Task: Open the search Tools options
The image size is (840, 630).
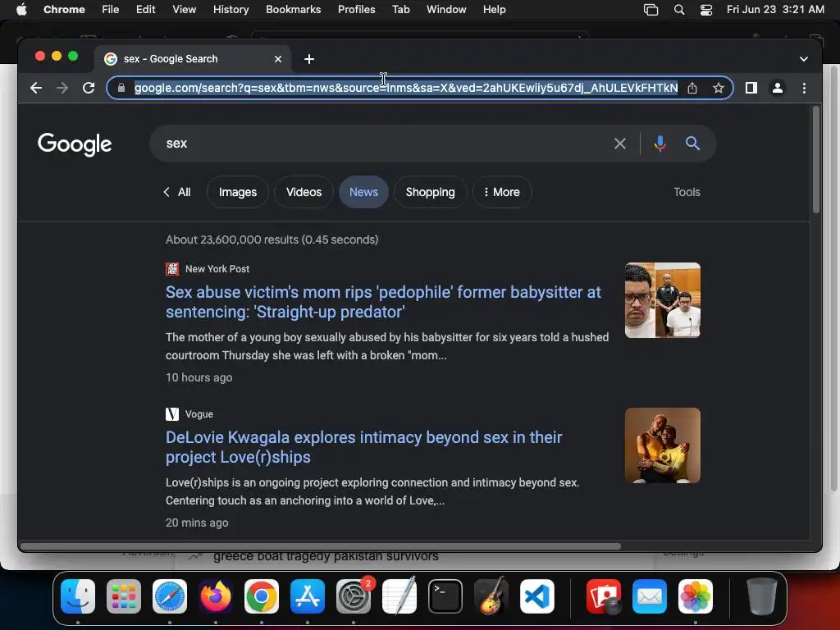Action: pyautogui.click(x=687, y=192)
